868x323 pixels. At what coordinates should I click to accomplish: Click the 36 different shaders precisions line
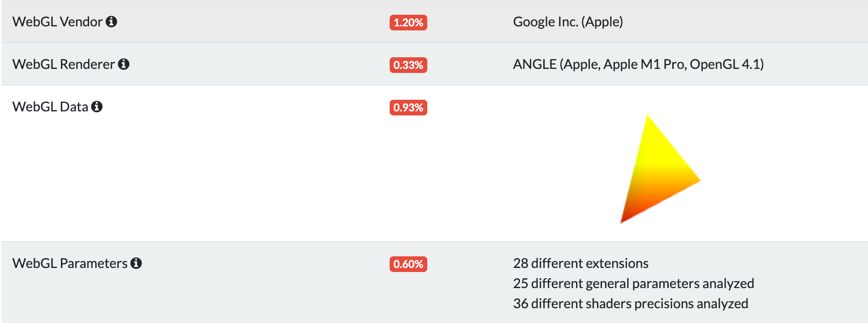(631, 303)
